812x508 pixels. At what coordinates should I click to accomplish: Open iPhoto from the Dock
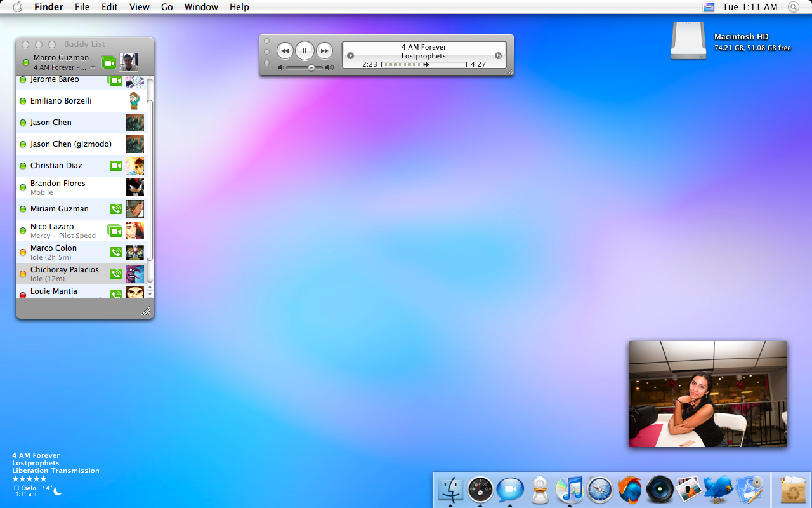pos(689,490)
